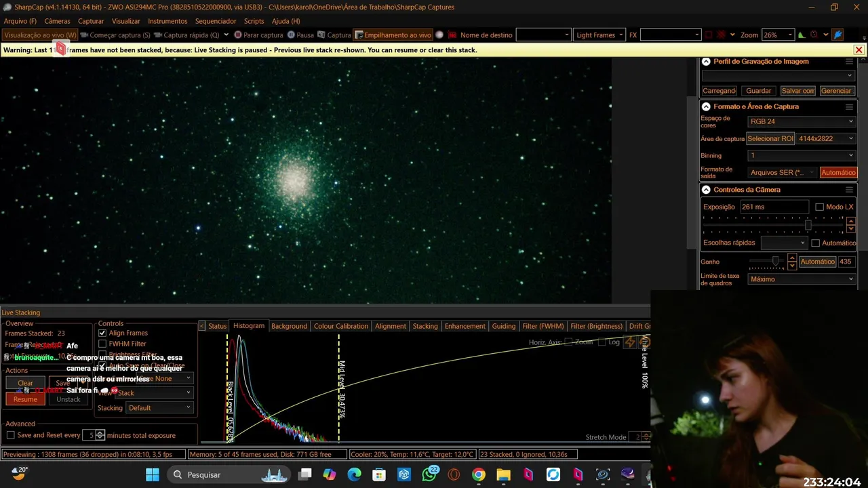868x488 pixels.
Task: Click Automático gain button
Action: [817, 262]
